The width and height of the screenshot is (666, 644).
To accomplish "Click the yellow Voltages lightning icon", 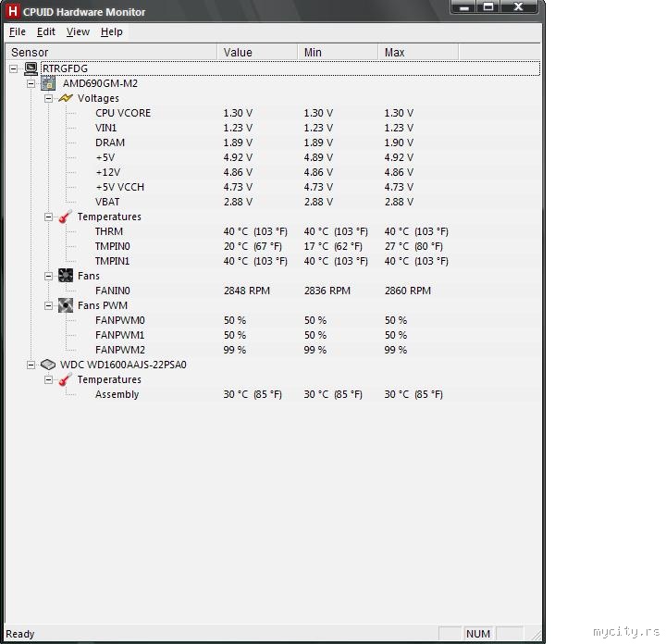I will tap(66, 98).
